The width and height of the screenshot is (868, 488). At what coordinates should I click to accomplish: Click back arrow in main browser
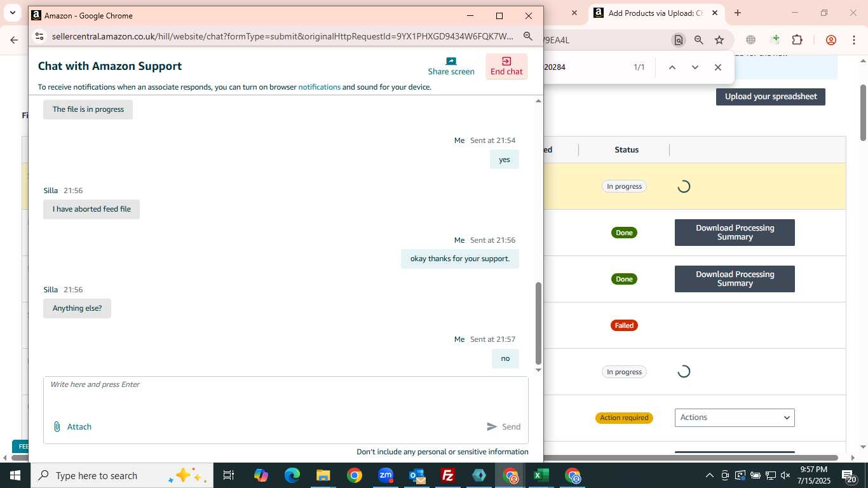click(14, 40)
